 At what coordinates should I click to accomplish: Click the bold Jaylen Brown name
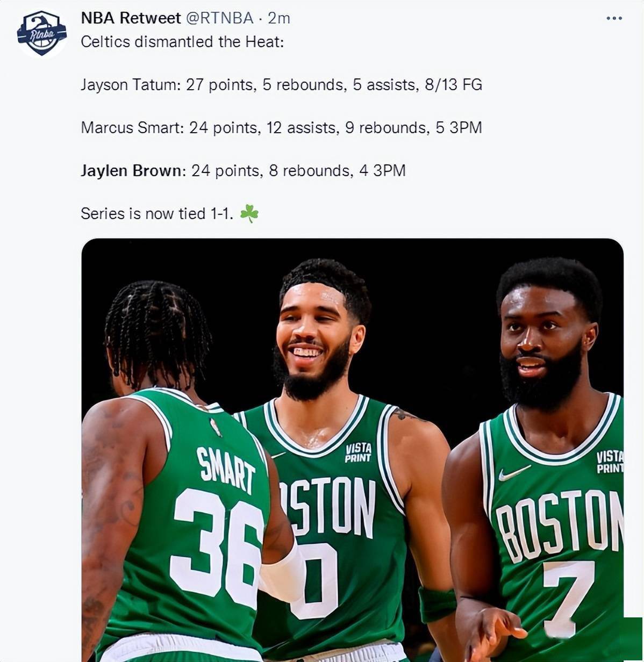coord(132,170)
